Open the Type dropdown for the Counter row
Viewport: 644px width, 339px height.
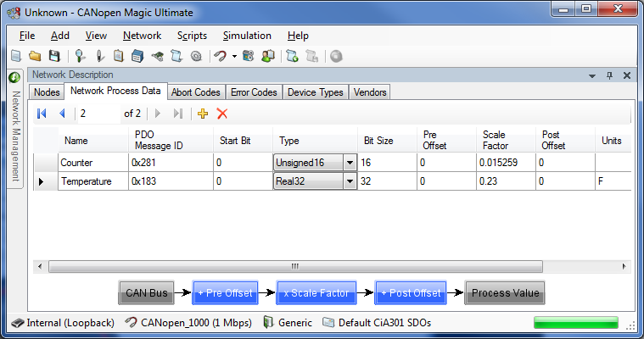(x=350, y=162)
